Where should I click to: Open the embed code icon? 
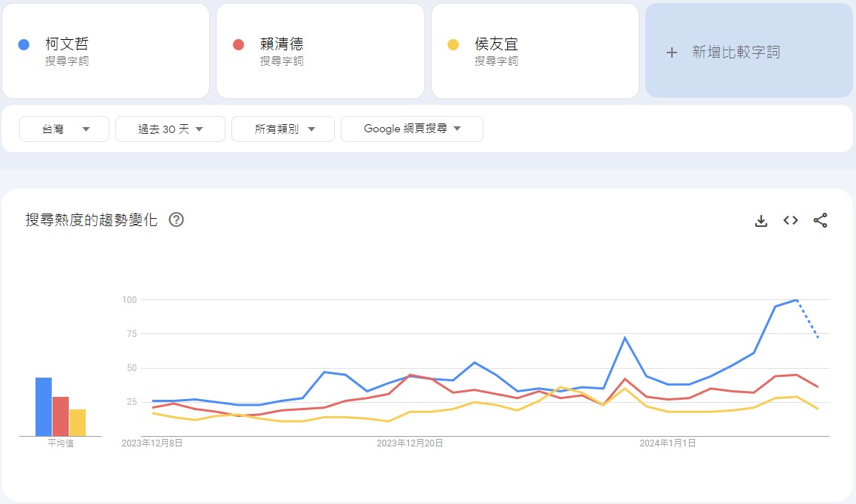pos(790,220)
